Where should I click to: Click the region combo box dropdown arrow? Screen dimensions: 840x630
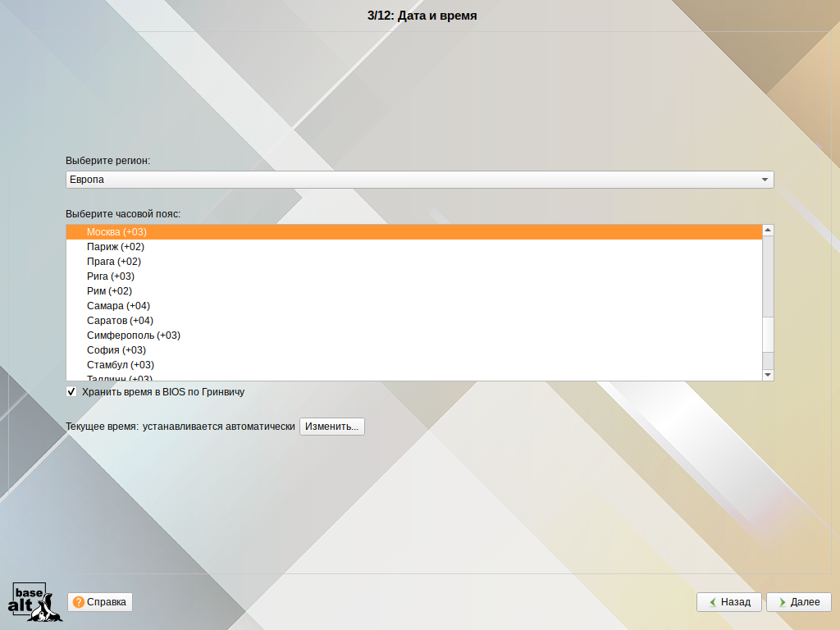[x=765, y=180]
